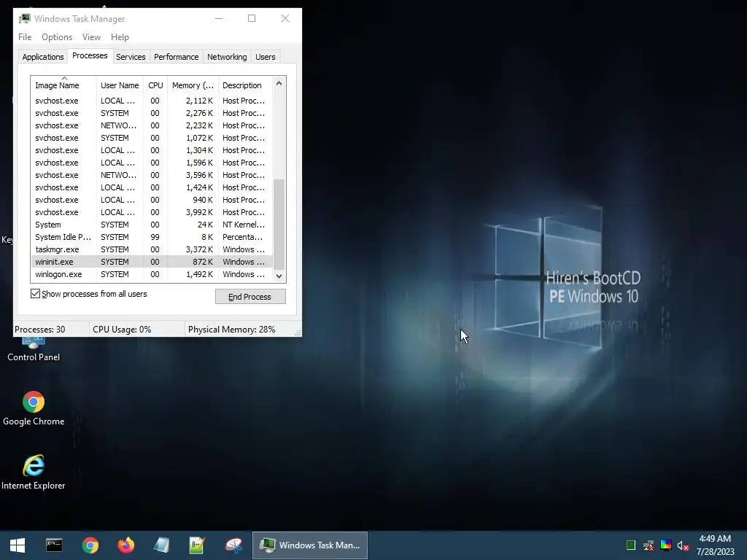Open Google Chrome desktop shortcut
The width and height of the screenshot is (747, 560).
[34, 408]
